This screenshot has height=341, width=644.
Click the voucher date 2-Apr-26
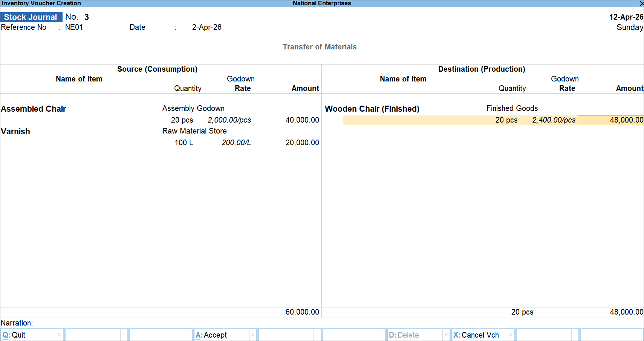coord(207,27)
